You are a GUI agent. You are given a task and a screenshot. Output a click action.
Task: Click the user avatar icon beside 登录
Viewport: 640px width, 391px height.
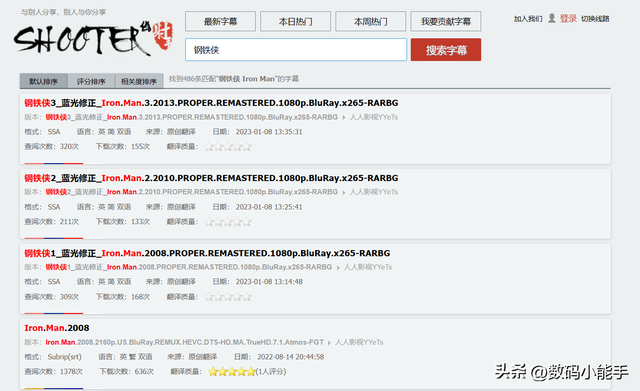(551, 18)
